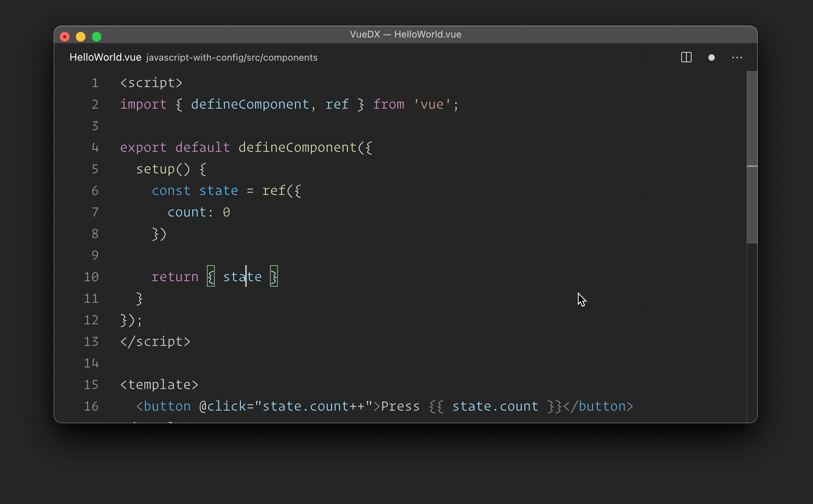The image size is (813, 504).
Task: Click the VueDX — HelloWorld.vue window title
Action: tap(405, 34)
